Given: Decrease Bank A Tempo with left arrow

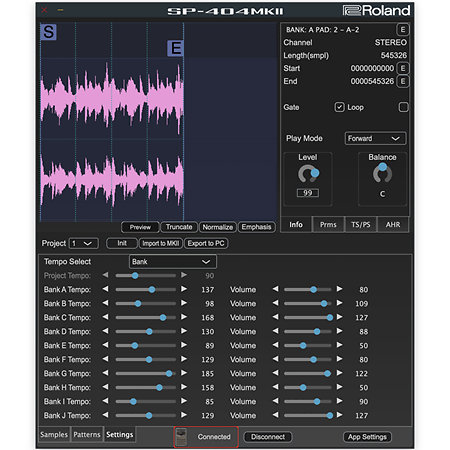Looking at the screenshot, I should point(105,289).
